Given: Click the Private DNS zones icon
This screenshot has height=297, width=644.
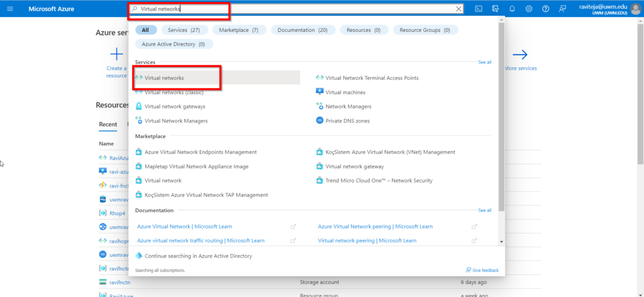Looking at the screenshot, I should [x=319, y=121].
